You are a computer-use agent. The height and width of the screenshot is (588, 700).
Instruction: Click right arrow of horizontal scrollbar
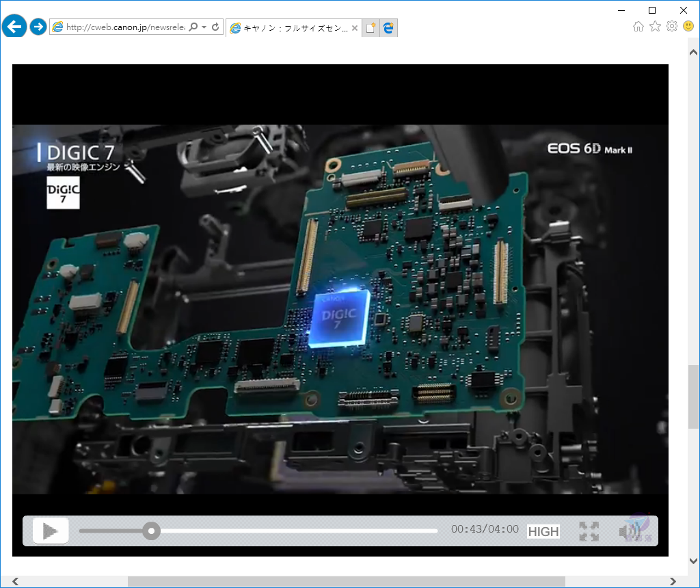pos(673,581)
